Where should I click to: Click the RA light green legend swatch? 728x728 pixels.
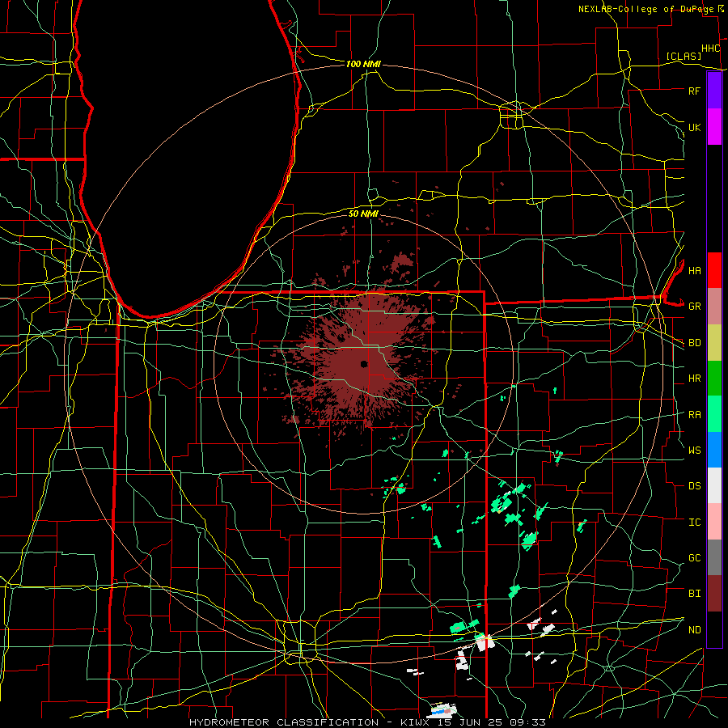tap(714, 414)
